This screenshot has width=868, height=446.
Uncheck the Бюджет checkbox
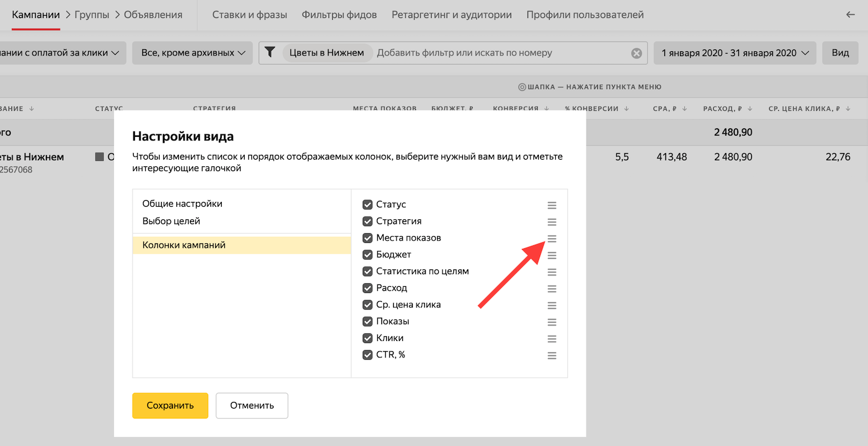pos(367,255)
